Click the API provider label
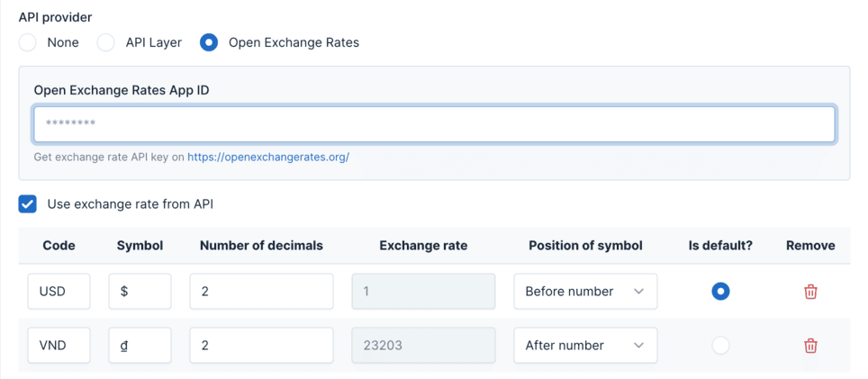Image resolution: width=868 pixels, height=379 pixels. click(55, 17)
